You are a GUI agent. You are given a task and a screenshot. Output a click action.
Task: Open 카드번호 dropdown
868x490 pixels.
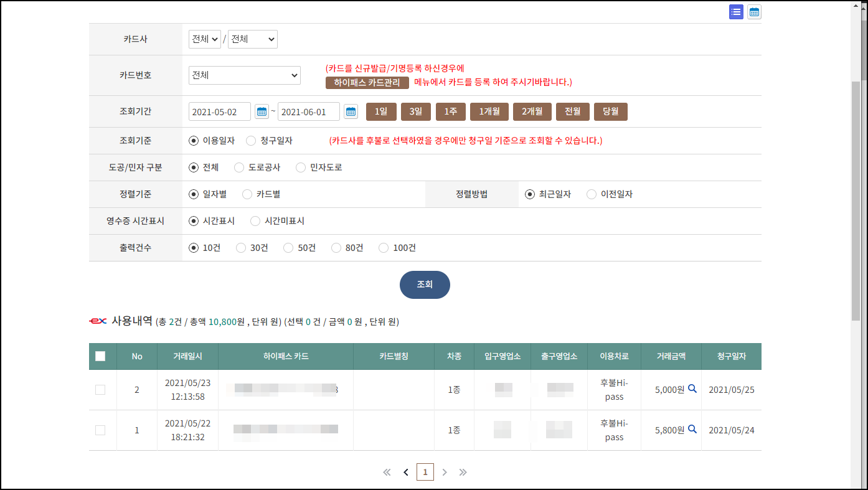[245, 75]
